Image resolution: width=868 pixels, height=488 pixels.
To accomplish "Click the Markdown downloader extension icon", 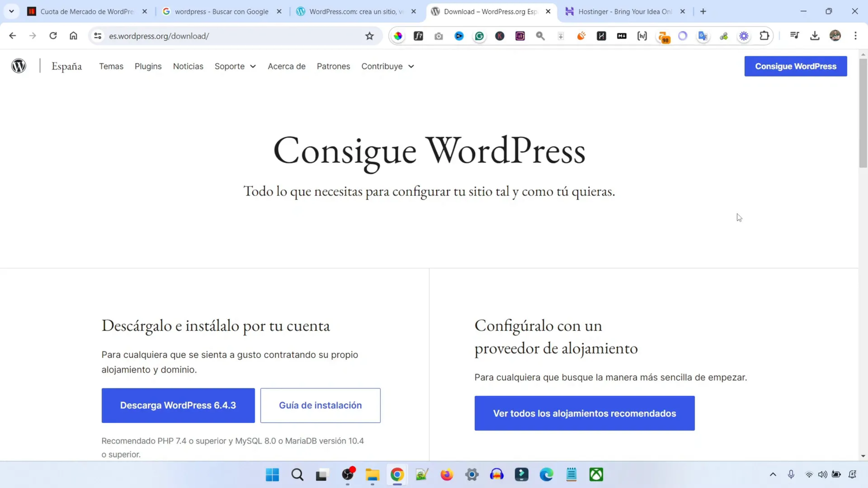I will (x=622, y=36).
